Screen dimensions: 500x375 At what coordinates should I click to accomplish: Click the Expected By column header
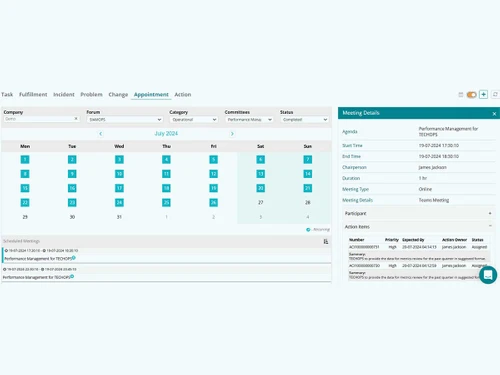pos(413,240)
